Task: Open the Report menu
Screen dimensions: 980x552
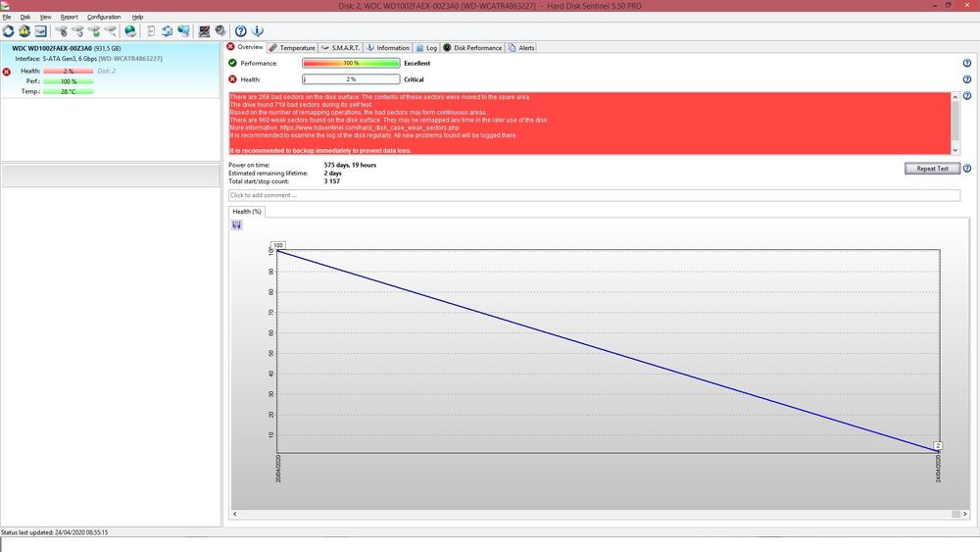Action: pyautogui.click(x=69, y=17)
